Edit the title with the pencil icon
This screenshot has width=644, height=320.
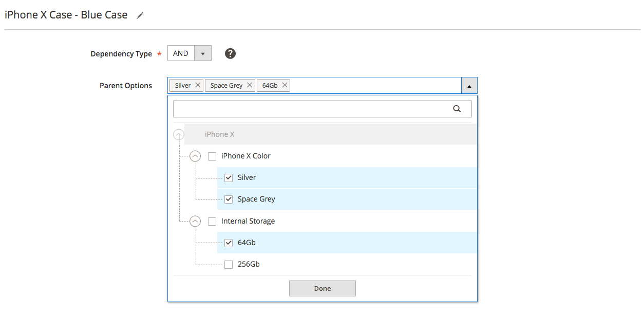pyautogui.click(x=140, y=16)
